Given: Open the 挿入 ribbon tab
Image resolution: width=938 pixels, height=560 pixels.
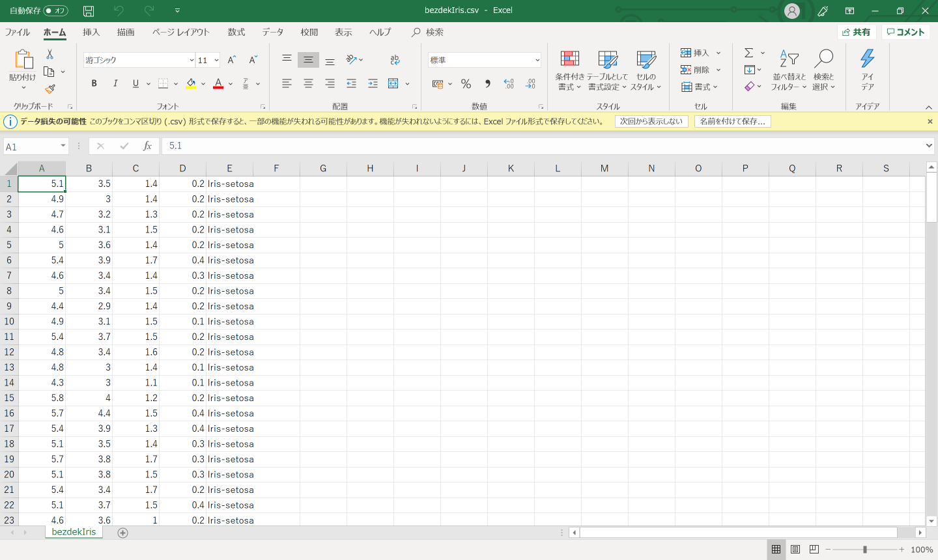Looking at the screenshot, I should pyautogui.click(x=91, y=32).
